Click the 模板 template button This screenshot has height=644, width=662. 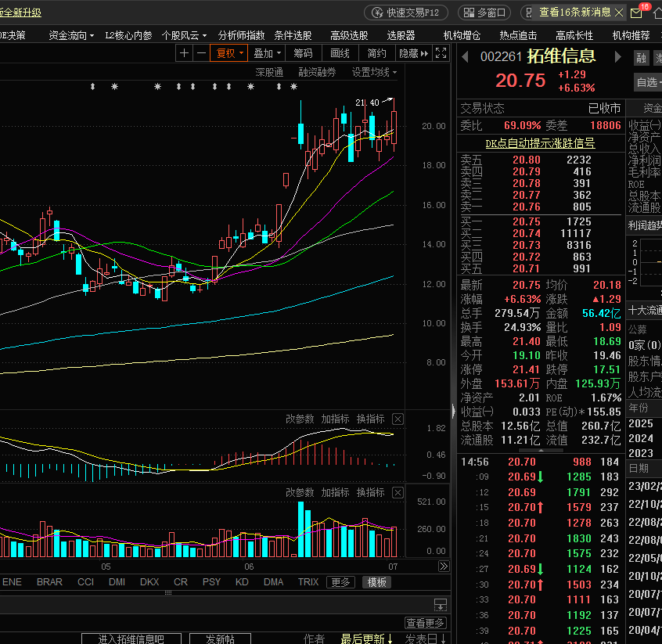376,582
